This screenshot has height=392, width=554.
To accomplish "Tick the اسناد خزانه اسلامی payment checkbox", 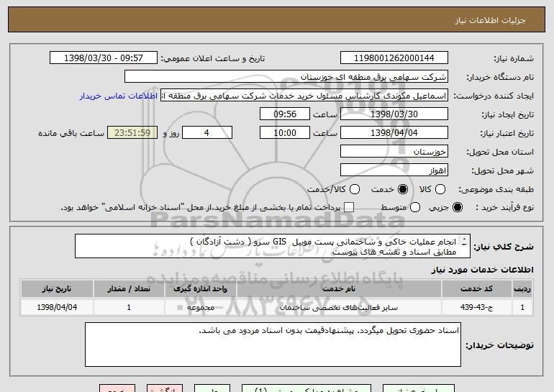I will pos(349,207).
